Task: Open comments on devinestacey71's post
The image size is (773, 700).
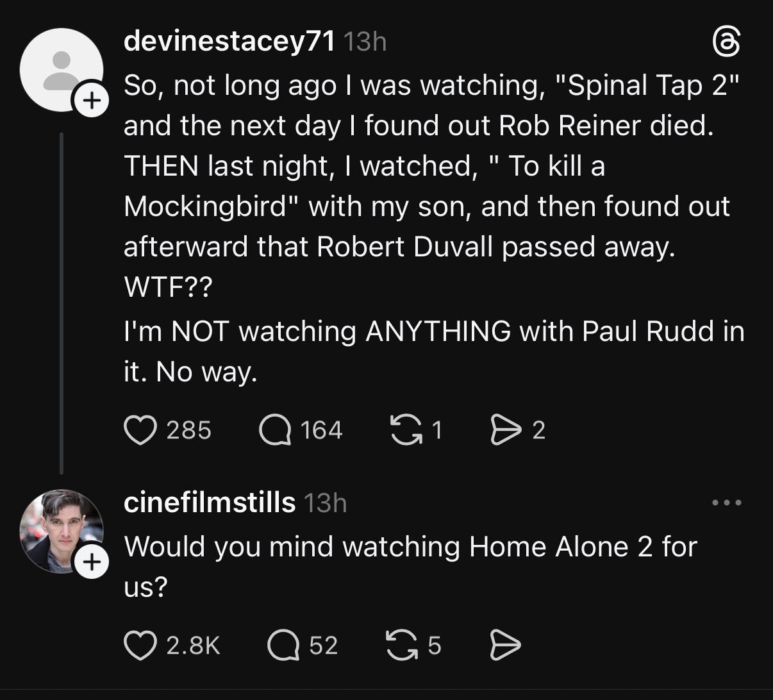Action: coord(274,429)
